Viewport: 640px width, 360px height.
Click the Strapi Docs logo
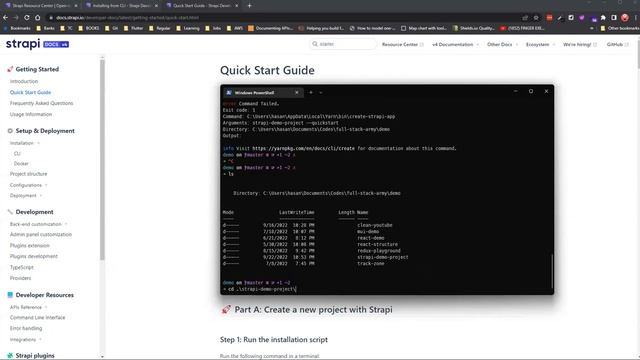[x=37, y=44]
